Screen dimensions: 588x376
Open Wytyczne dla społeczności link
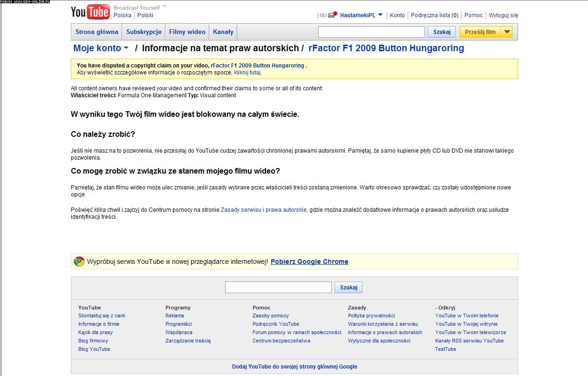tap(379, 341)
